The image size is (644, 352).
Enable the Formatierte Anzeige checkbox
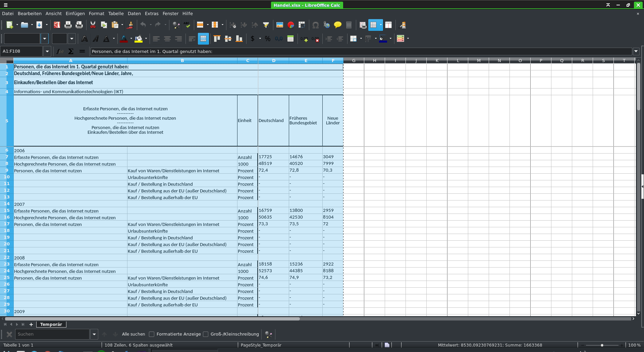(x=152, y=334)
